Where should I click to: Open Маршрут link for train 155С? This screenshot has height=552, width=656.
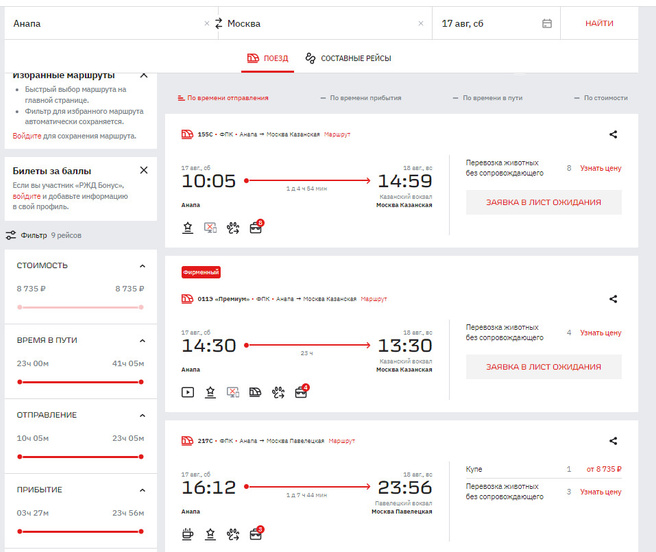(337, 134)
